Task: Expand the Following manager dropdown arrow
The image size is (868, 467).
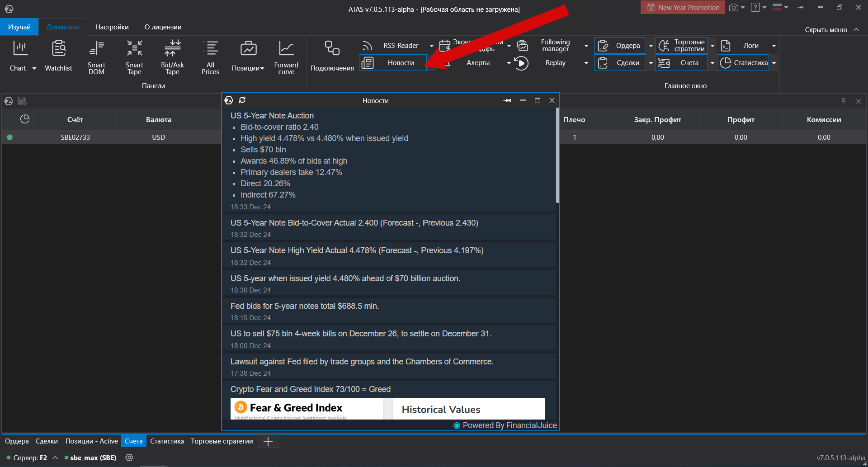Action: 586,46
